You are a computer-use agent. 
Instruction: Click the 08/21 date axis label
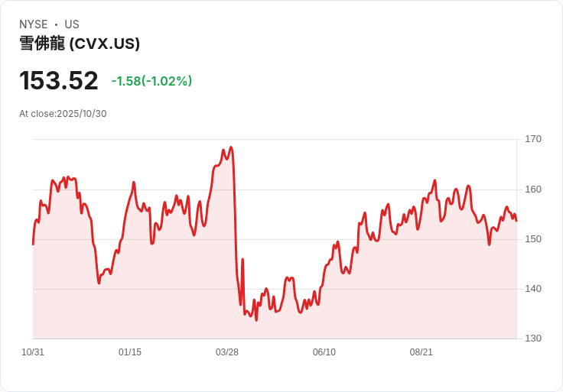click(421, 352)
